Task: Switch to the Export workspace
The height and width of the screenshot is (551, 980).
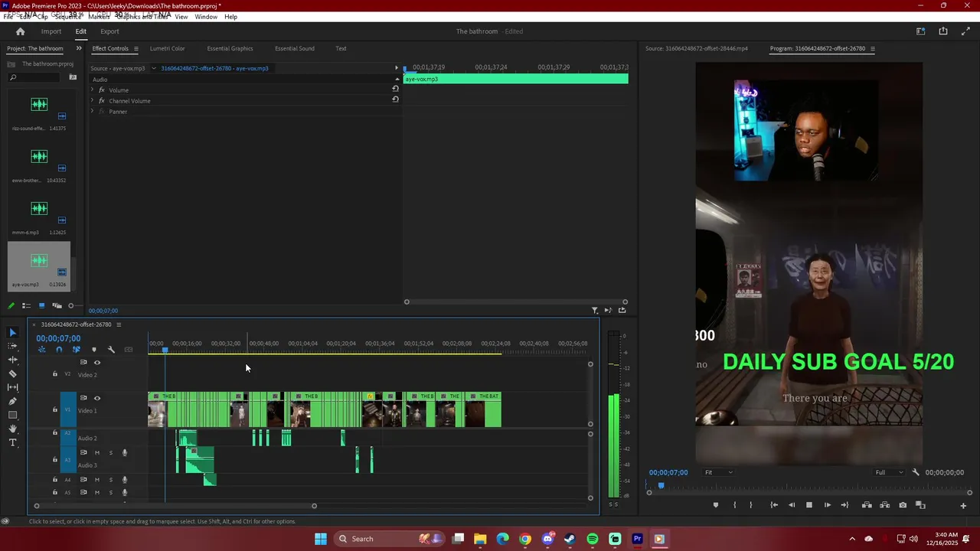Action: click(x=109, y=31)
